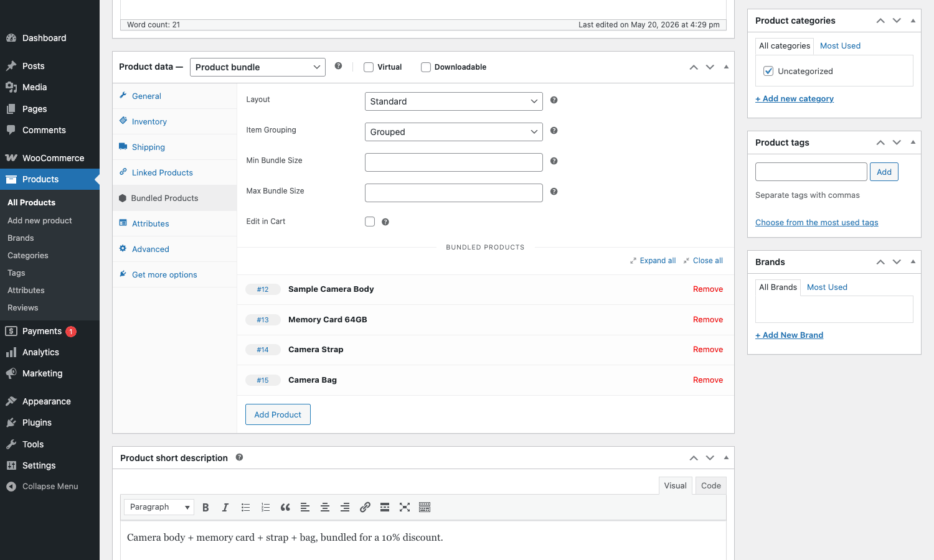The height and width of the screenshot is (560, 934).
Task: Click help icon beside Min Bundle Size
Action: tap(554, 161)
